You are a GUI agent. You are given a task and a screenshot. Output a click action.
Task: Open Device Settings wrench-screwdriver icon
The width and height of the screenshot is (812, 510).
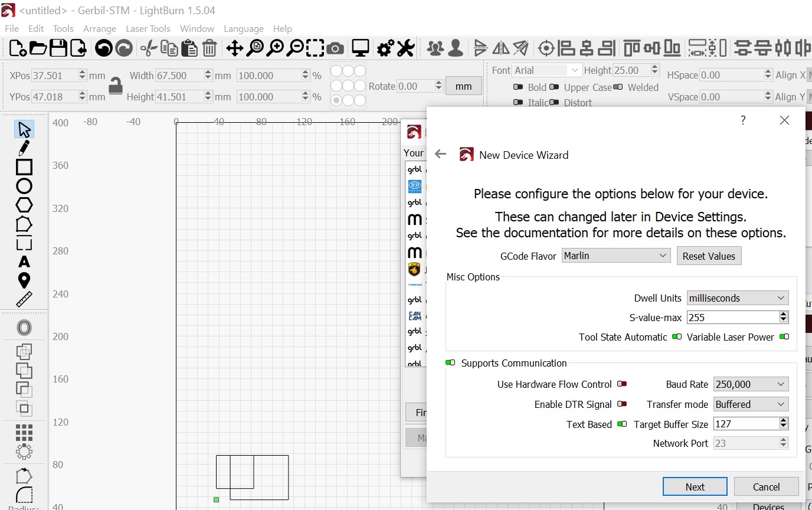point(406,48)
